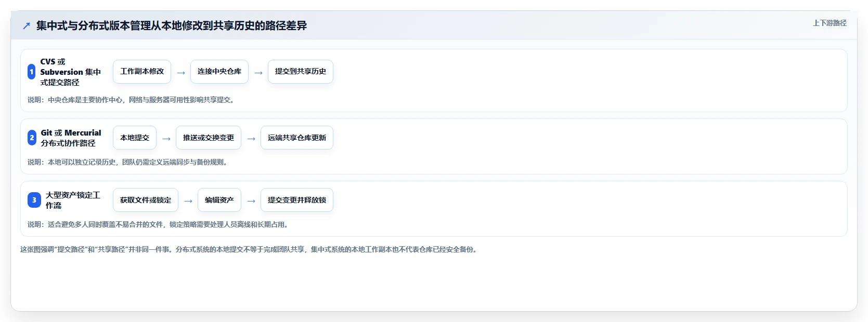Click the CVS 或 Subversion 集中式提交路径 label
This screenshot has width=868, height=322.
[x=71, y=72]
